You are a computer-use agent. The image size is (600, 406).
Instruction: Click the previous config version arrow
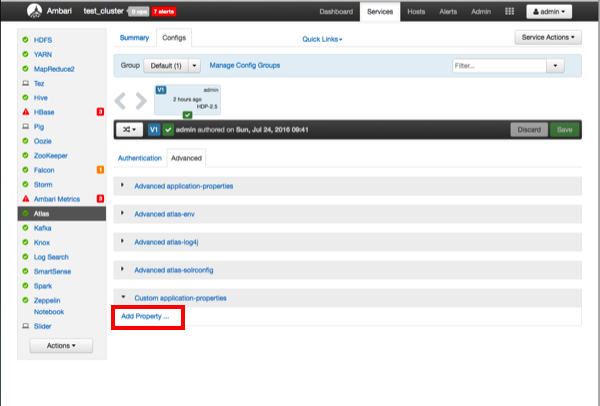[x=122, y=100]
